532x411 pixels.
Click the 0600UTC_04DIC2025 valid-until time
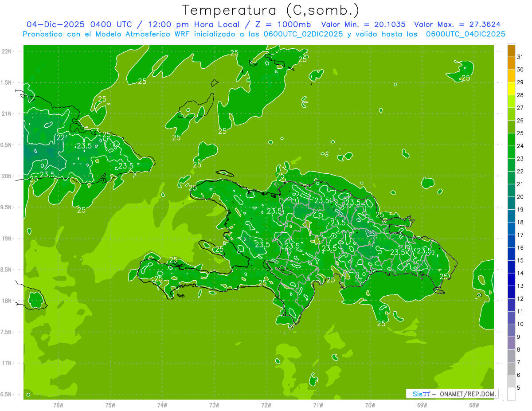[465, 34]
